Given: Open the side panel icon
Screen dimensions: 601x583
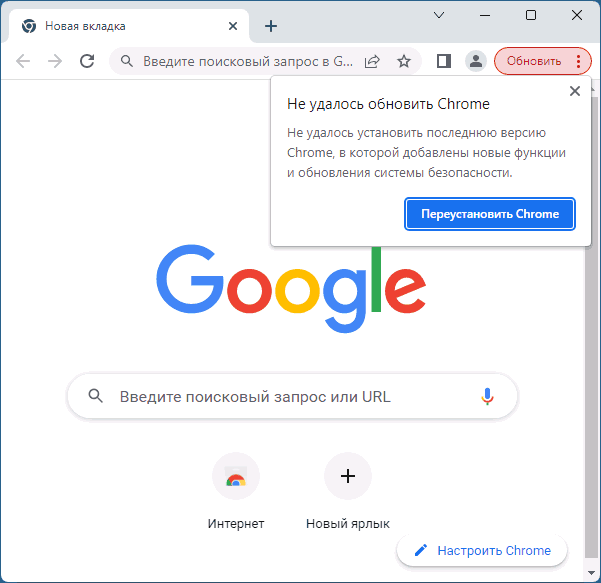Looking at the screenshot, I should (x=443, y=61).
